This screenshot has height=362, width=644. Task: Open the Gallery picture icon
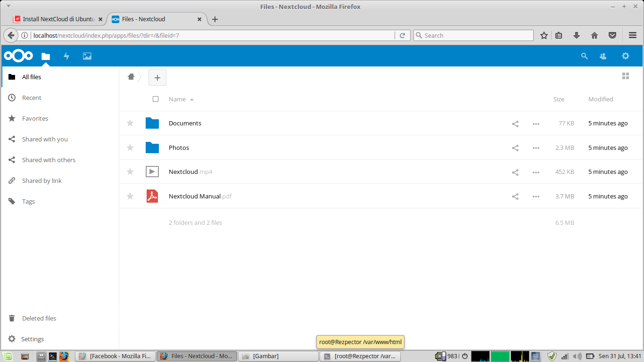coord(87,56)
